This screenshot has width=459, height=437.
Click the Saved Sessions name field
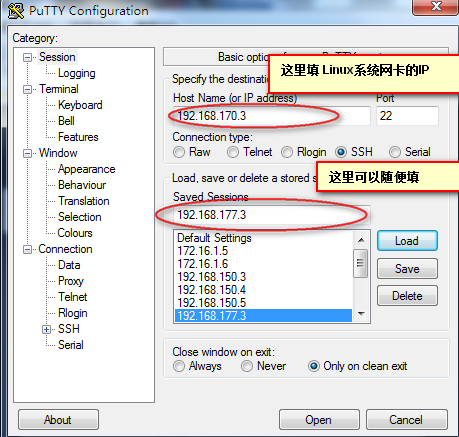[x=272, y=215]
